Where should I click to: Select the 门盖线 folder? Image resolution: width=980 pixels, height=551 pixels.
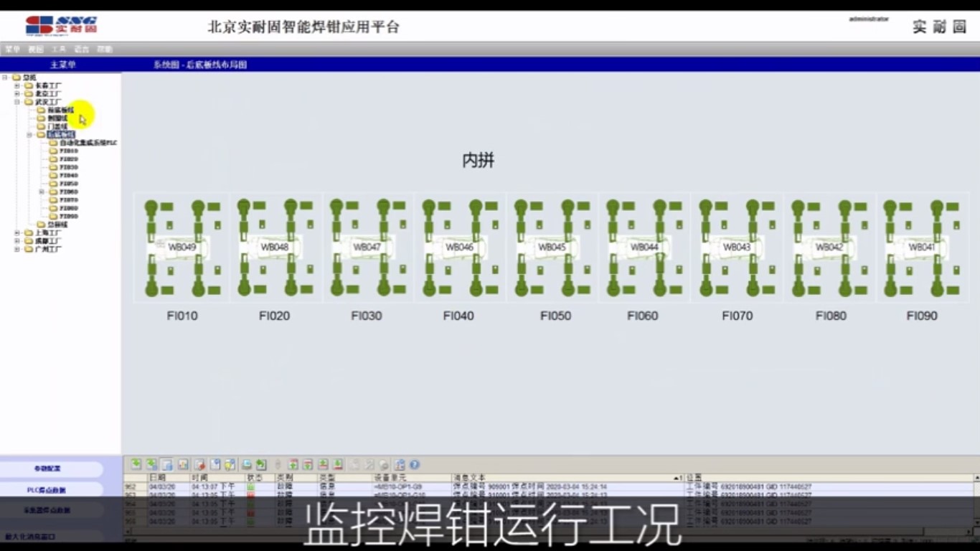pyautogui.click(x=57, y=126)
